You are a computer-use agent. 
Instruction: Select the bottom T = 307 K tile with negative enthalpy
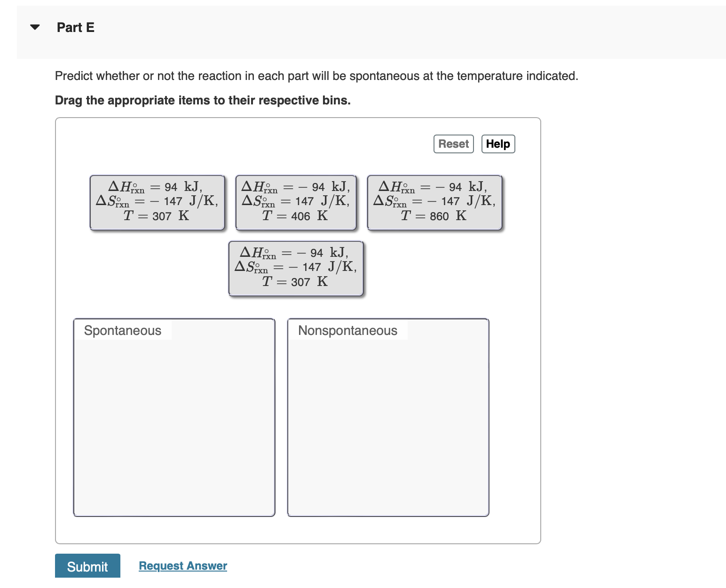click(296, 267)
